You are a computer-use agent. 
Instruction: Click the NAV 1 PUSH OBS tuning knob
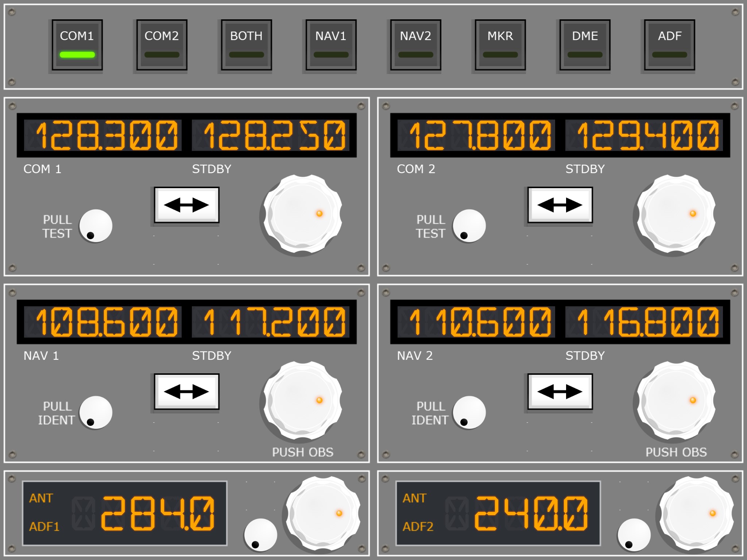point(302,401)
